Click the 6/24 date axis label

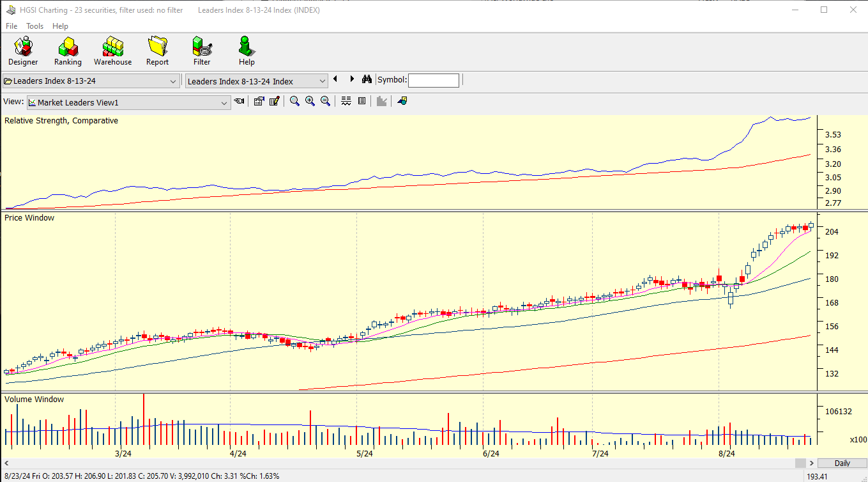point(491,453)
